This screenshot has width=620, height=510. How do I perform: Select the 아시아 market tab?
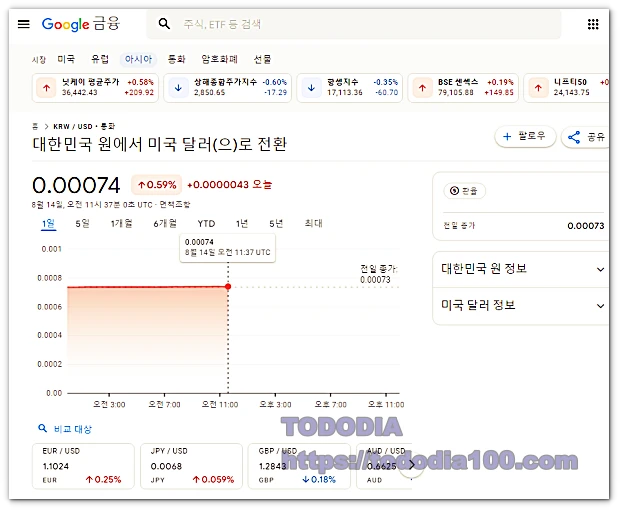pos(138,59)
